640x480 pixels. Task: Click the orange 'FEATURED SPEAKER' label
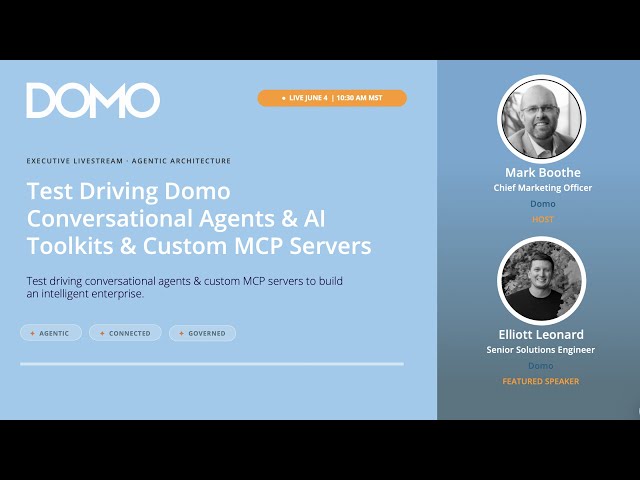point(540,381)
